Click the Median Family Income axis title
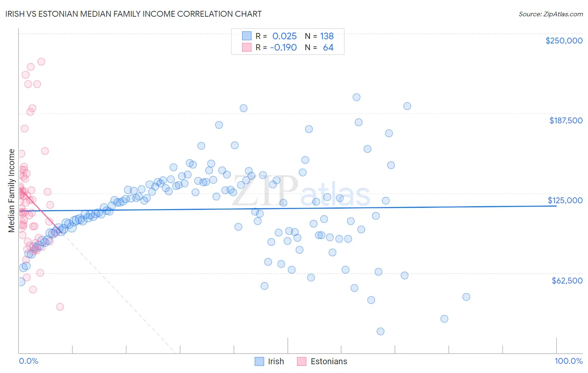The width and height of the screenshot is (588, 373). pos(12,190)
